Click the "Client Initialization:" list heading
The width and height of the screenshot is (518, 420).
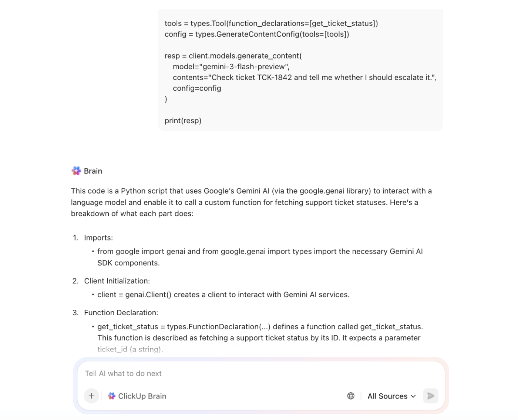[x=117, y=281]
